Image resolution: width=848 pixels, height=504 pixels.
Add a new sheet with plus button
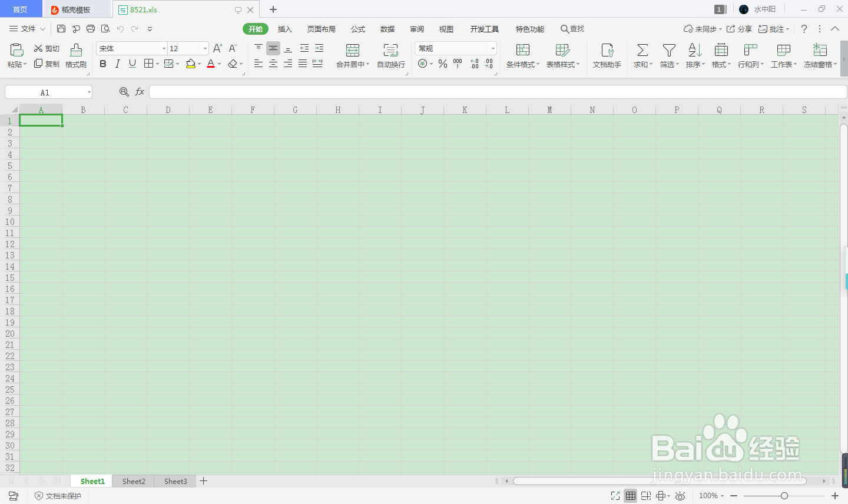tap(204, 481)
